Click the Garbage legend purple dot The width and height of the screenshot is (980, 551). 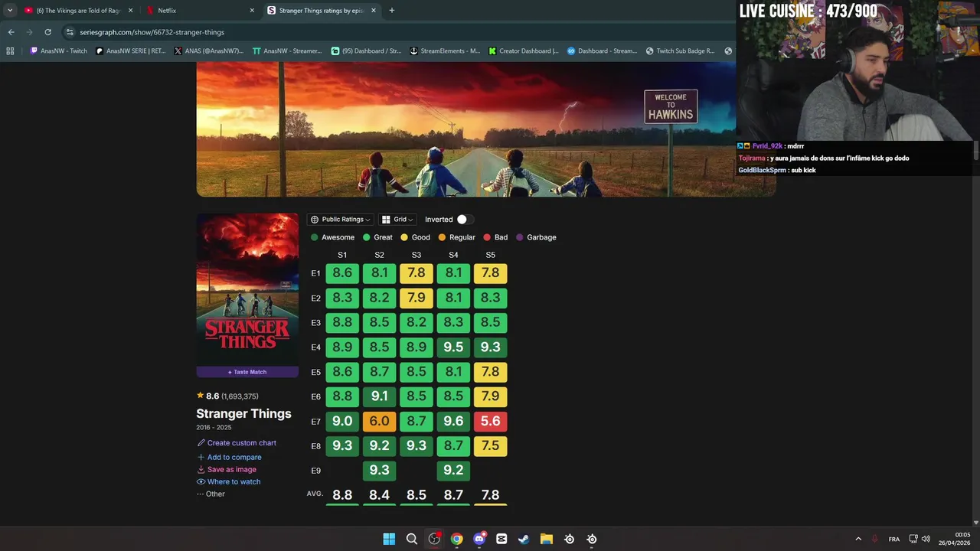pyautogui.click(x=519, y=237)
